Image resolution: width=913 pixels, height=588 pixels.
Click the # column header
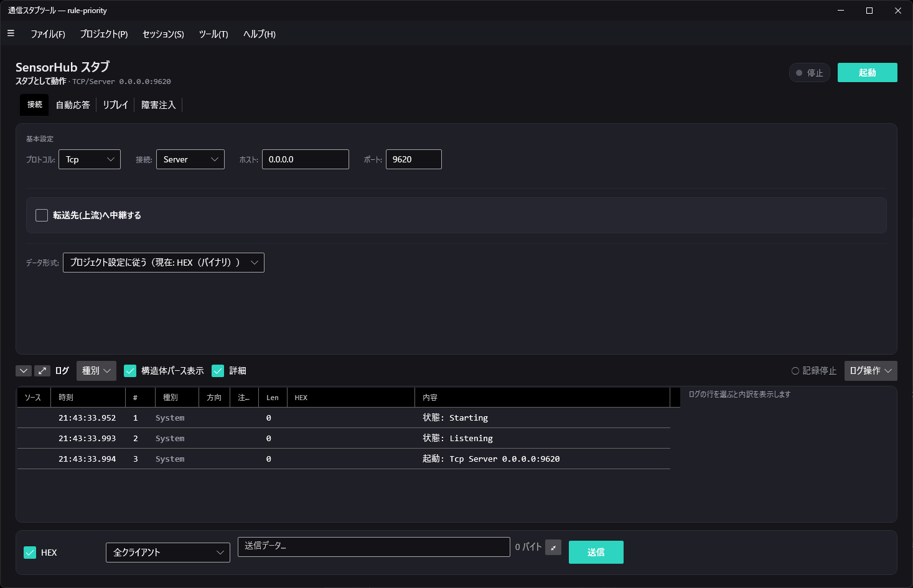pyautogui.click(x=140, y=398)
